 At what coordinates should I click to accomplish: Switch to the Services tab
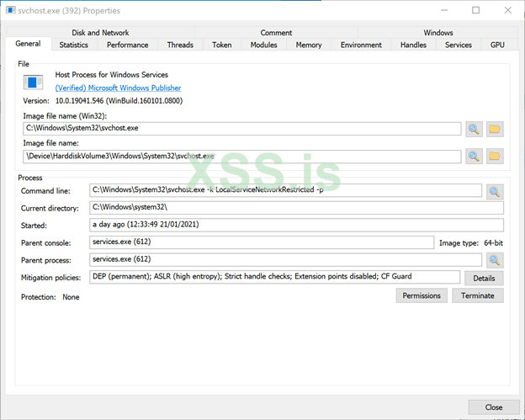pos(459,45)
